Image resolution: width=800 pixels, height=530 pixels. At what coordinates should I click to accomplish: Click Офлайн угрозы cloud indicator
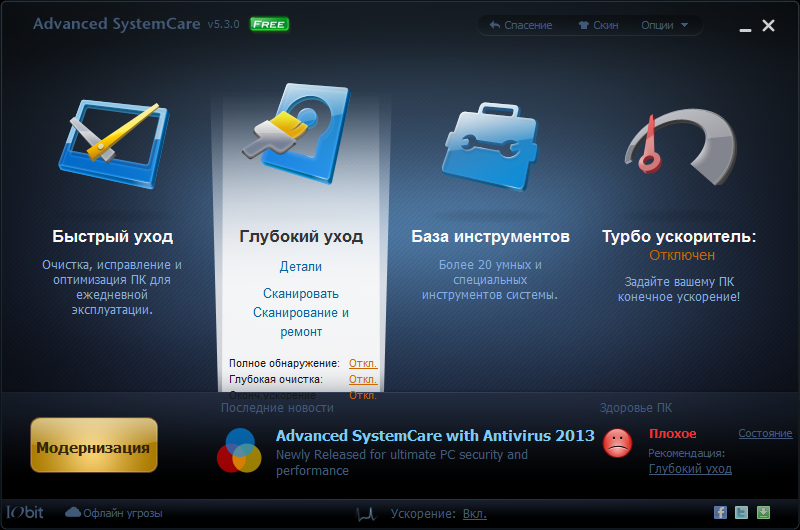point(114,513)
